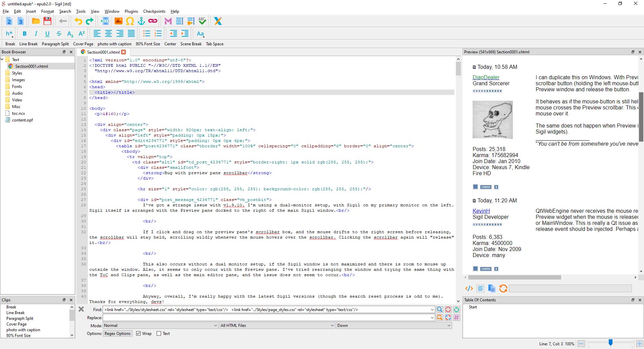Click the zoom slider handle in status bar
Screen dimensions: 644x349
tap(610, 342)
